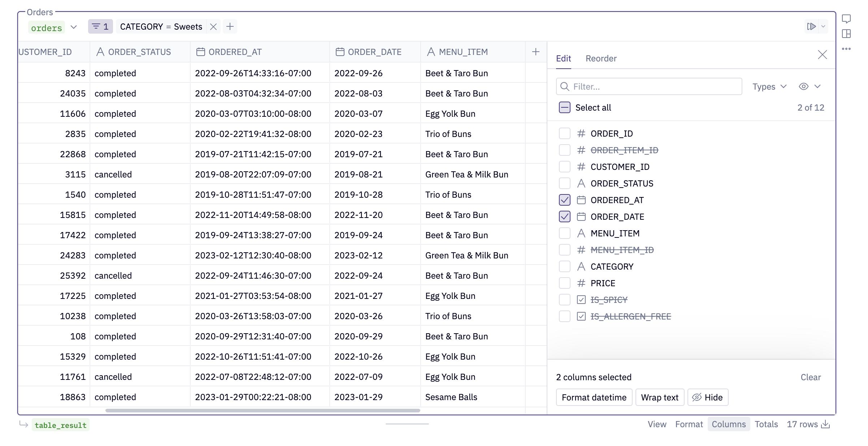This screenshot has width=868, height=446.
Task: Open the Totals tab at the bottom
Action: point(766,424)
